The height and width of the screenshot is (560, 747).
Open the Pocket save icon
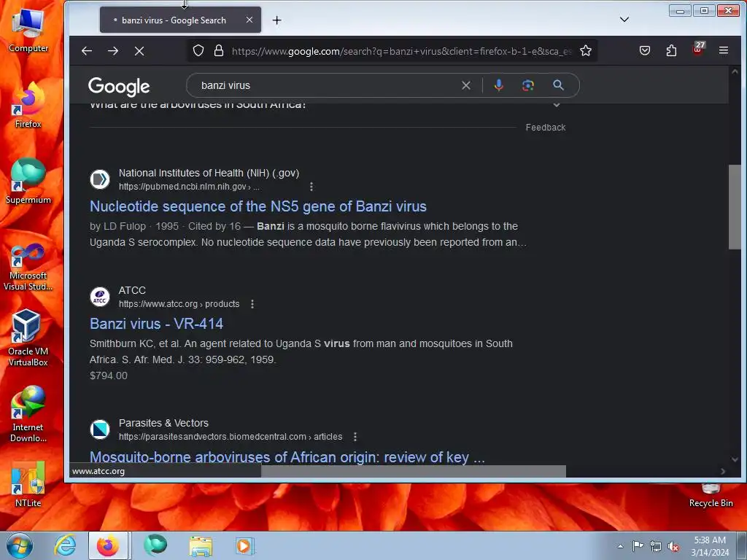click(645, 50)
